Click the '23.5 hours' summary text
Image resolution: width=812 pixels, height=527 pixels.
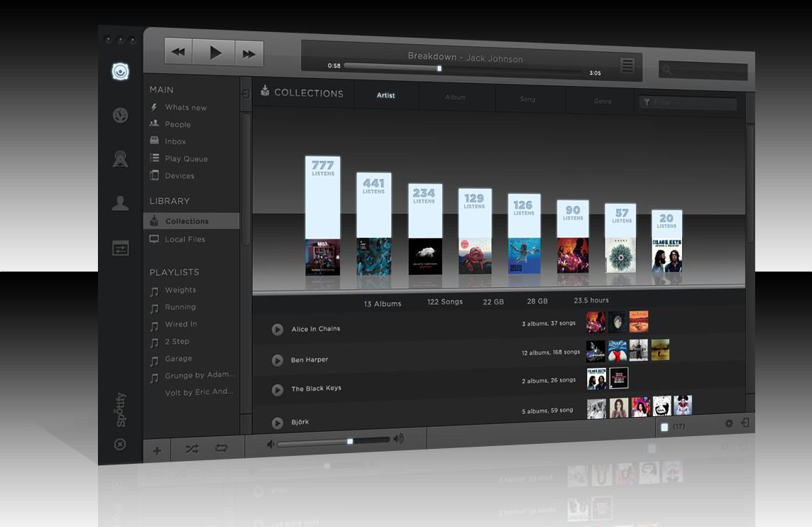click(x=591, y=300)
